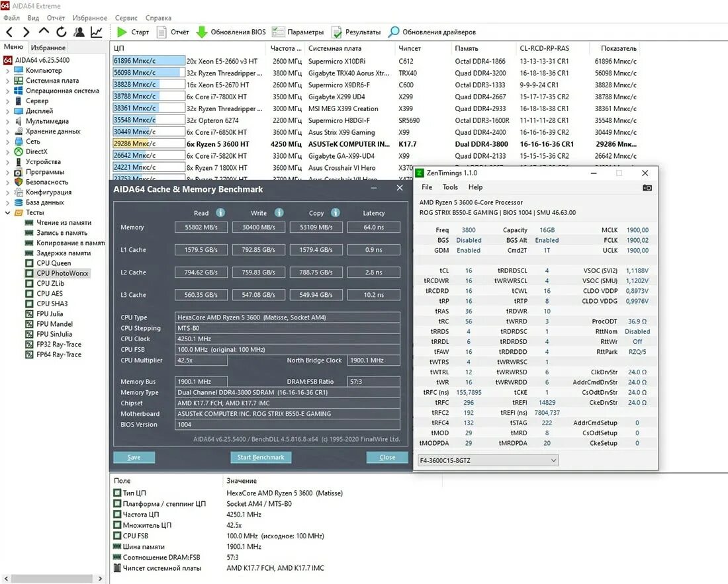The image size is (728, 584).
Task: Expand the Сервер tree node
Action: [7, 101]
